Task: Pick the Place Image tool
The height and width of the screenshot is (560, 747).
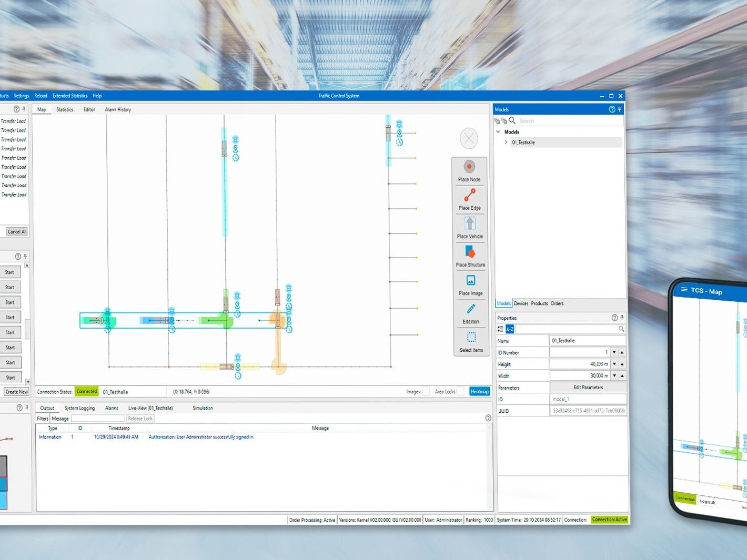Action: click(470, 285)
